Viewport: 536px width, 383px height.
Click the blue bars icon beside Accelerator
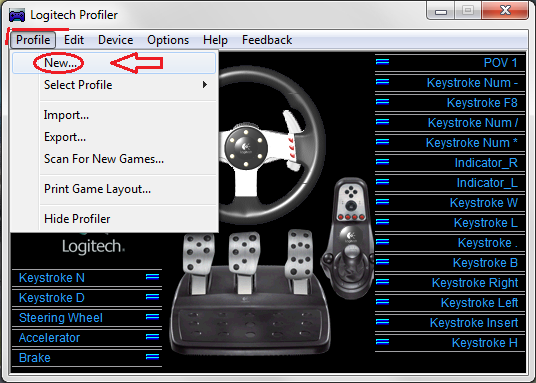click(x=152, y=337)
